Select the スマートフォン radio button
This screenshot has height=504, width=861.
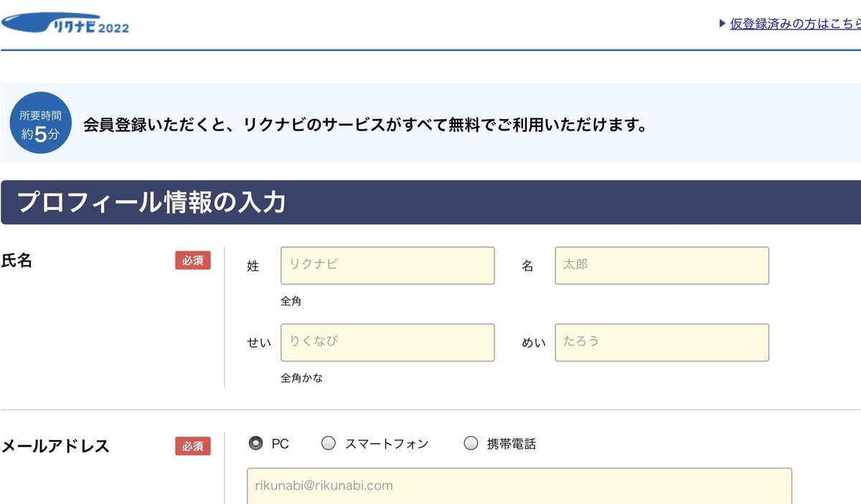(328, 444)
